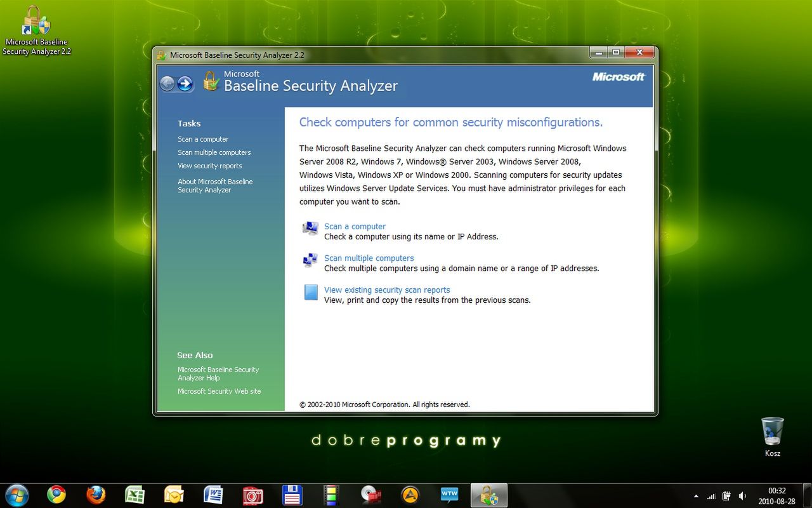Open Word from the taskbar
The image size is (812, 508).
tap(213, 495)
